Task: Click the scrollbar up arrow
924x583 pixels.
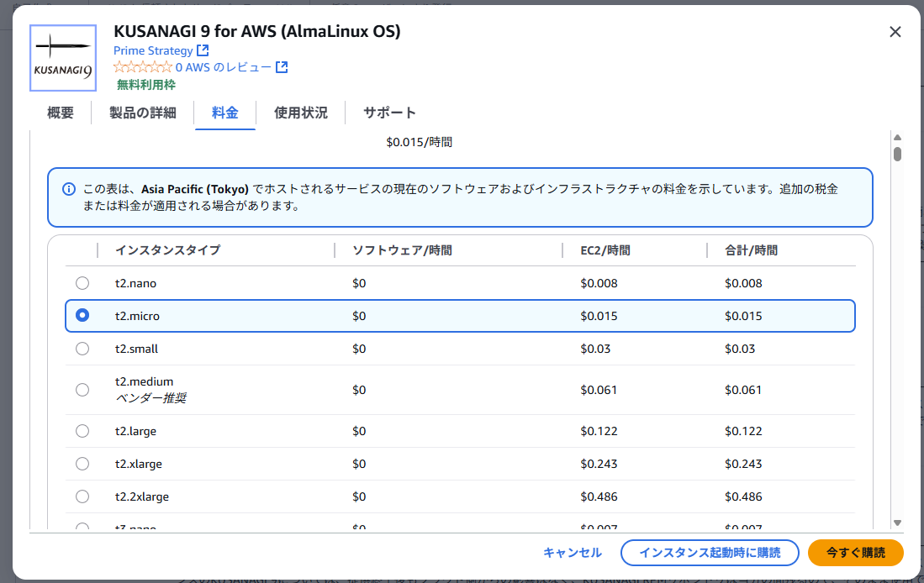Action: coord(897,137)
